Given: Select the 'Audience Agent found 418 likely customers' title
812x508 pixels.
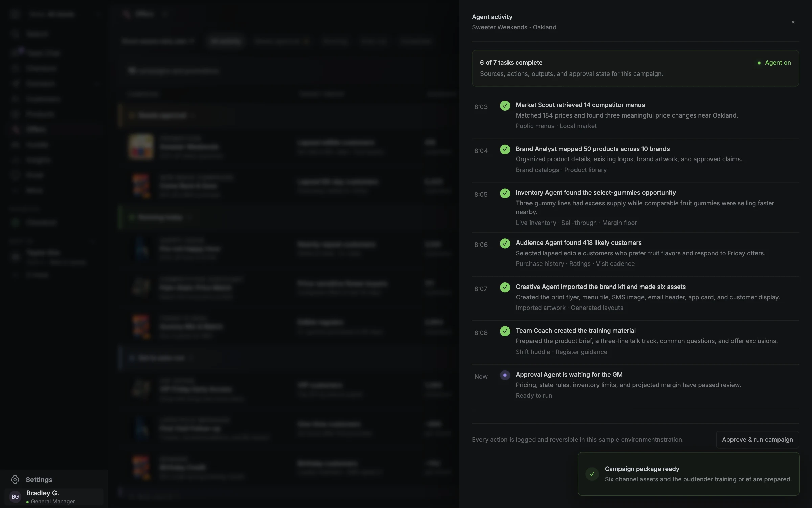Looking at the screenshot, I should pos(579,243).
